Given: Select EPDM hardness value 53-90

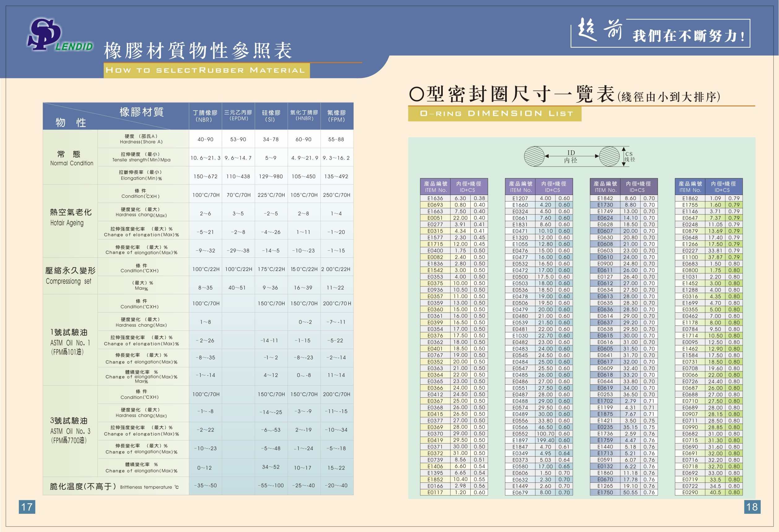Looking at the screenshot, I should (238, 139).
